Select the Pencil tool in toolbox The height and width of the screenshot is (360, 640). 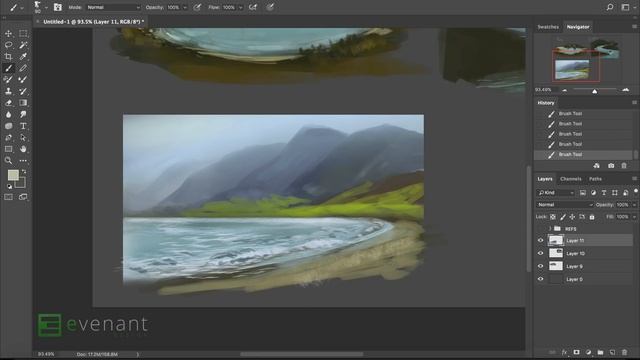23,68
